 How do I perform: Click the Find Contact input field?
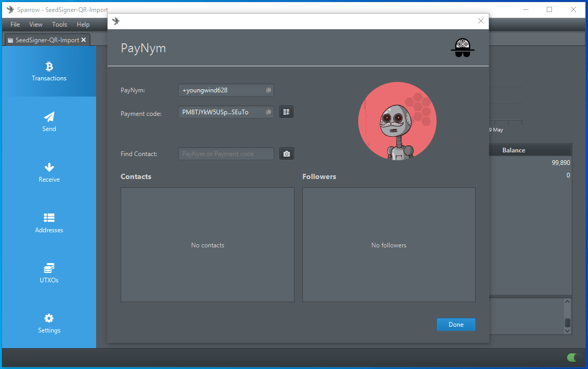[226, 154]
